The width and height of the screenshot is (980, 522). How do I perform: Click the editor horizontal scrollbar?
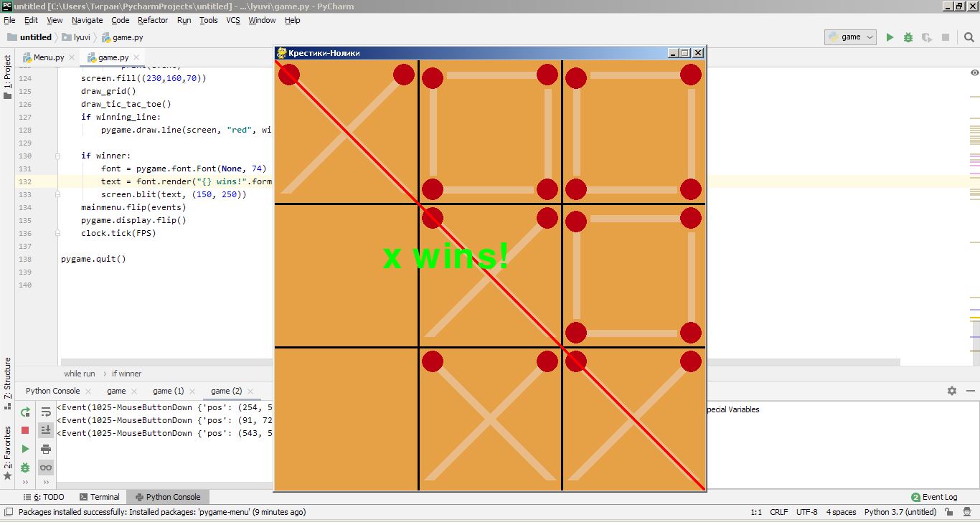point(480,362)
